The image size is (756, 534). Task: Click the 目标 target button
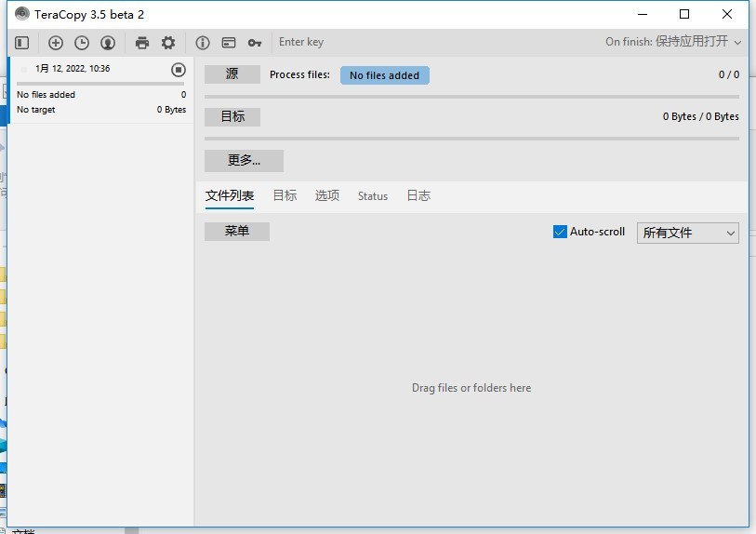[x=232, y=116]
